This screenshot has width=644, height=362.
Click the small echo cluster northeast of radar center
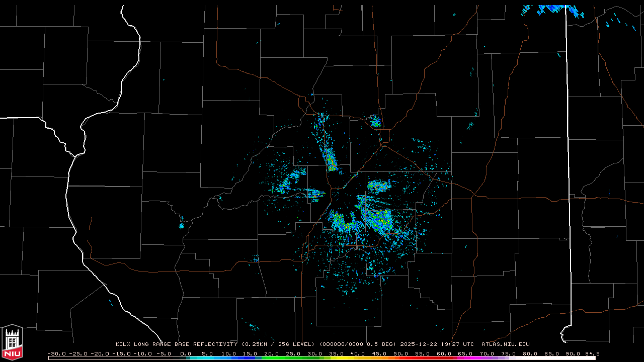coord(375,121)
